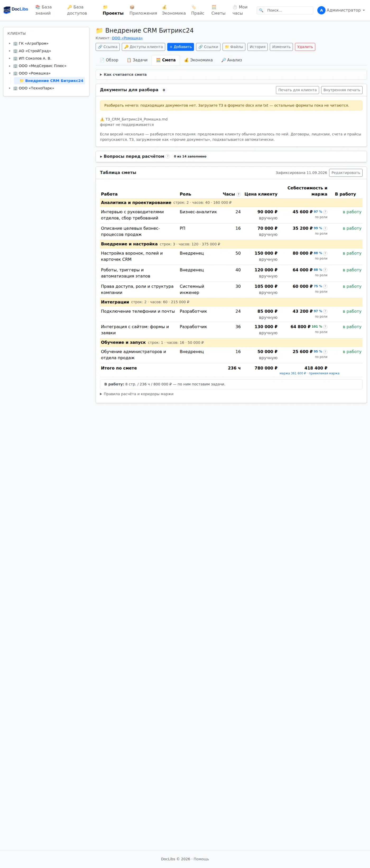Toggle 'в работу' for Подключение телефонии row
Viewport: 370px width, 868px height.
352,311
